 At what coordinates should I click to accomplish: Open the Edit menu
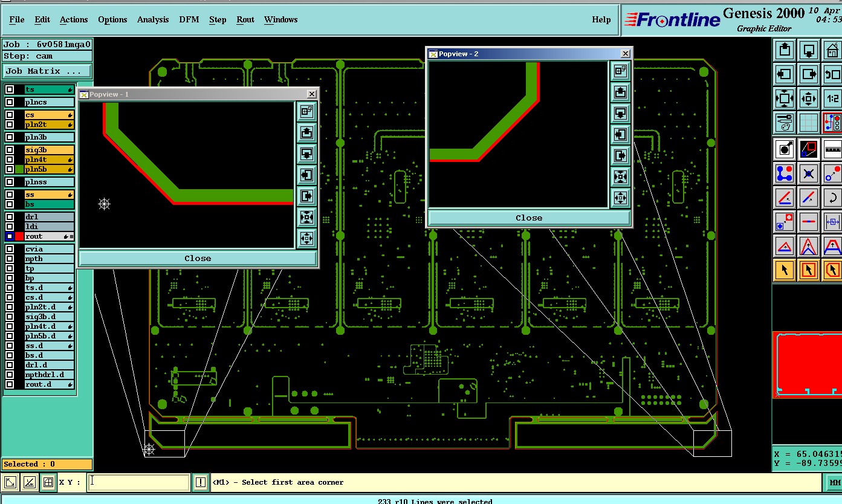(x=42, y=19)
